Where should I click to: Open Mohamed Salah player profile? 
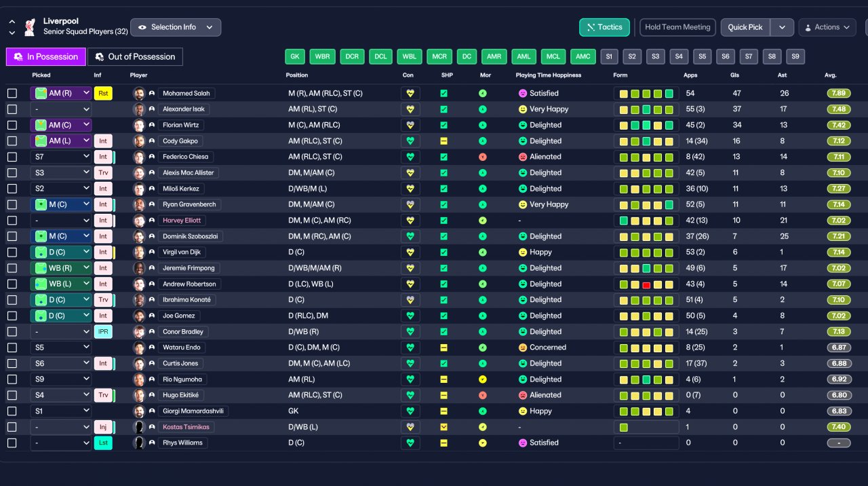click(186, 94)
